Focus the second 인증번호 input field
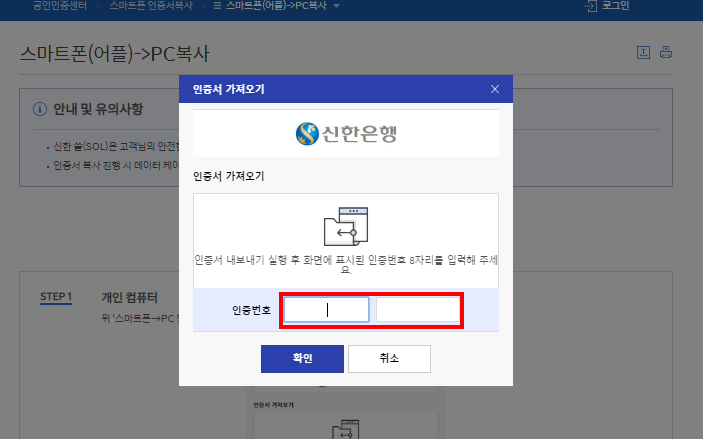 418,309
